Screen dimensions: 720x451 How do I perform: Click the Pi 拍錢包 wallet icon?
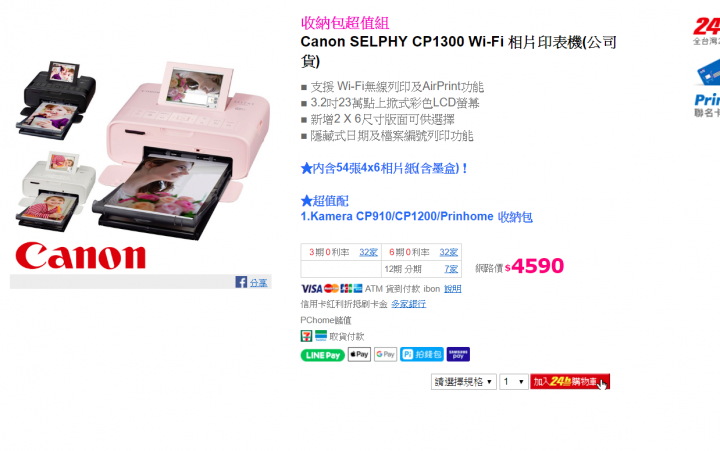click(x=422, y=355)
